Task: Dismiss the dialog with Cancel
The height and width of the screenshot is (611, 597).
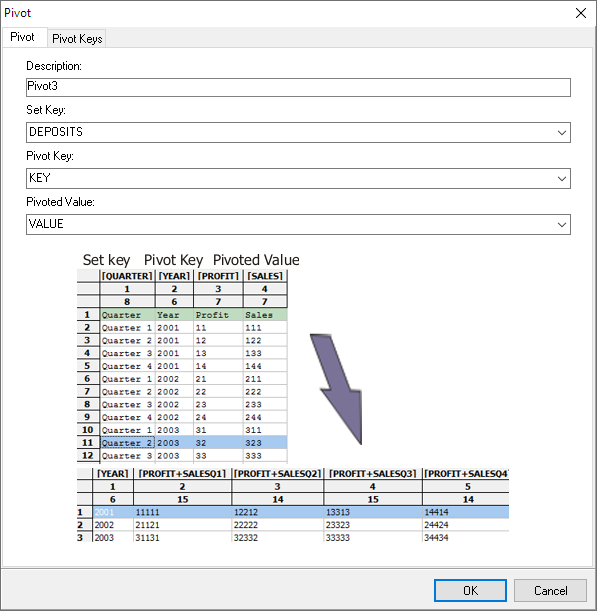Action: pos(550,590)
